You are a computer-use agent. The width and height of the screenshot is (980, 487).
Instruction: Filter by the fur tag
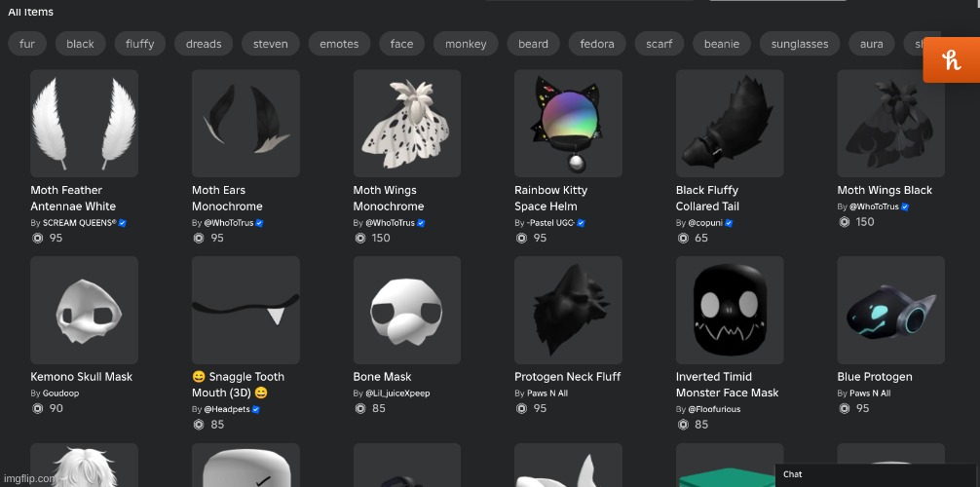(x=27, y=44)
